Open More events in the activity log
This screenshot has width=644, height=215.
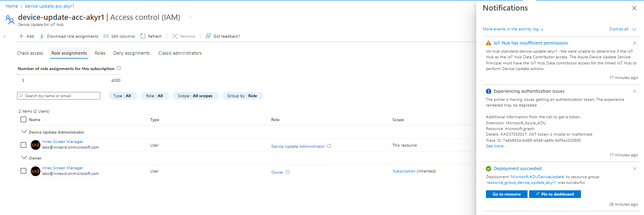click(513, 29)
